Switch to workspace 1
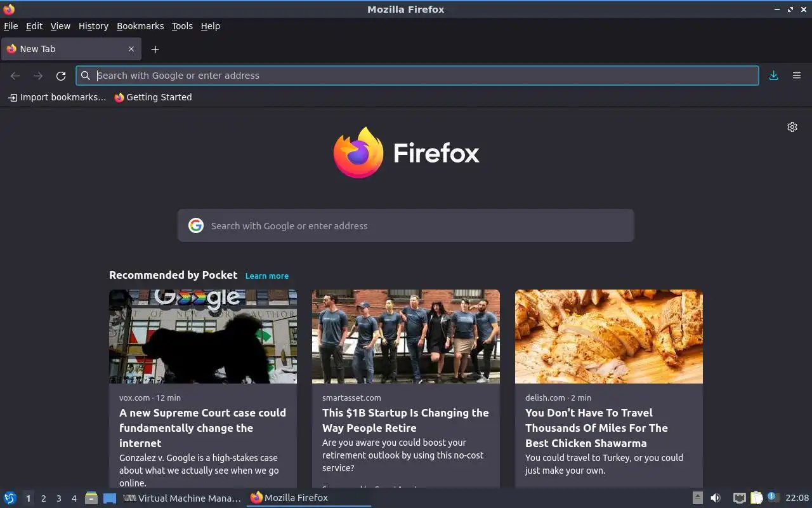The width and height of the screenshot is (812, 508). pyautogui.click(x=28, y=498)
